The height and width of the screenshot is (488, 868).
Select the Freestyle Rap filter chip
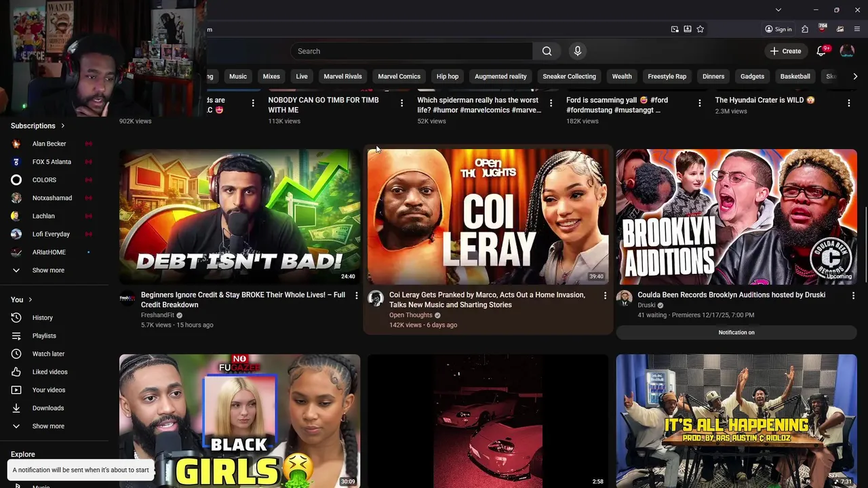[x=667, y=77]
